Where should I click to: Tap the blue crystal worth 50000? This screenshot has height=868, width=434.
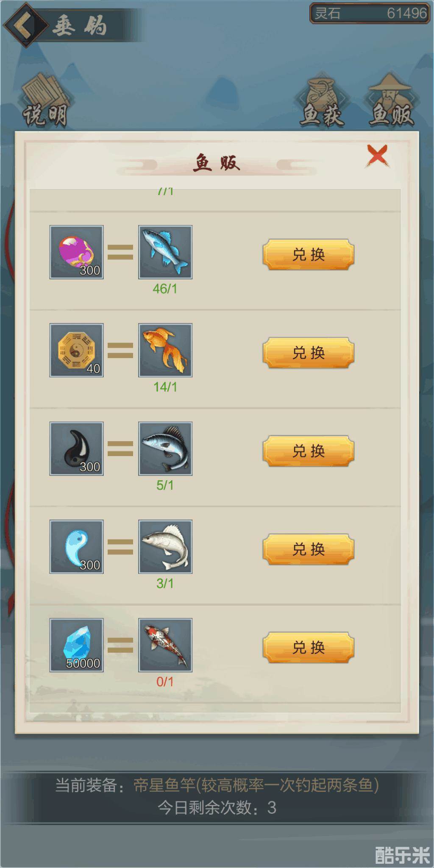[77, 645]
